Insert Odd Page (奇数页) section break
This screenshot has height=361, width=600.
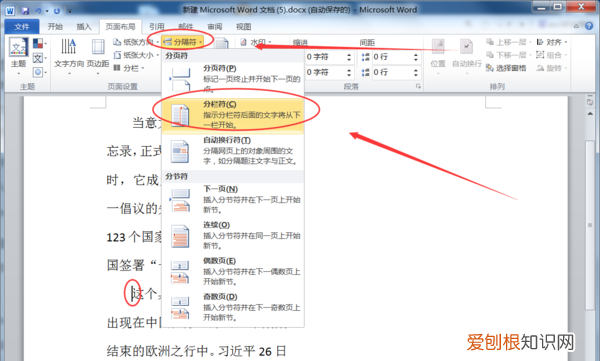233,307
